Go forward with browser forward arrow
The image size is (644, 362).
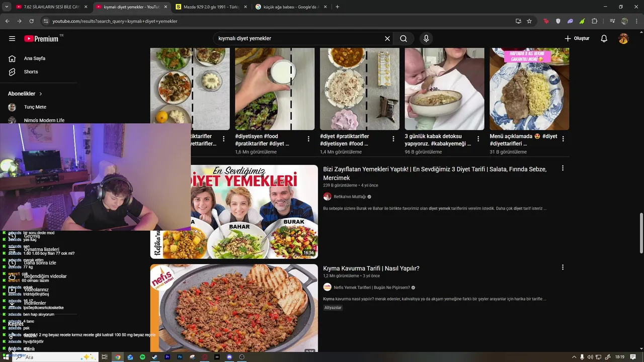tap(19, 21)
